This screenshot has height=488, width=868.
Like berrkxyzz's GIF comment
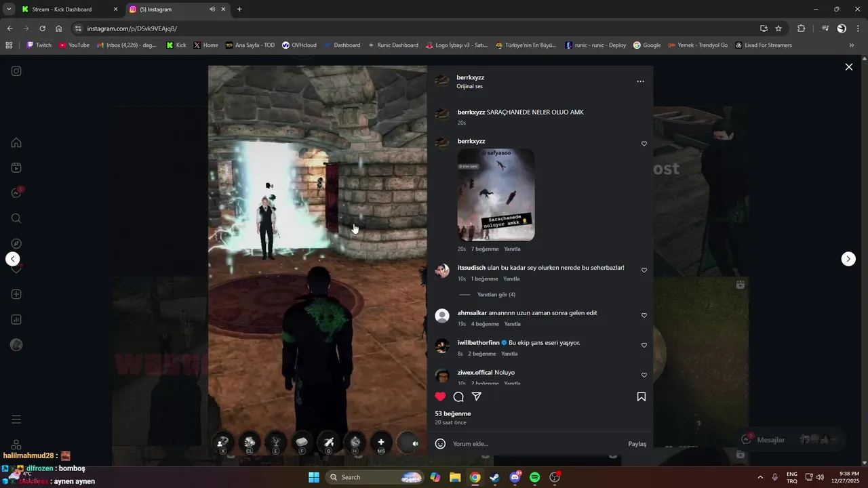pos(644,144)
